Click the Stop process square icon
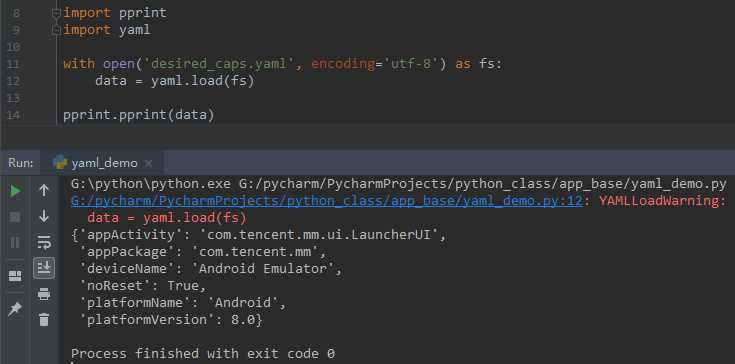Viewport: 735px width, 364px height. (x=15, y=217)
